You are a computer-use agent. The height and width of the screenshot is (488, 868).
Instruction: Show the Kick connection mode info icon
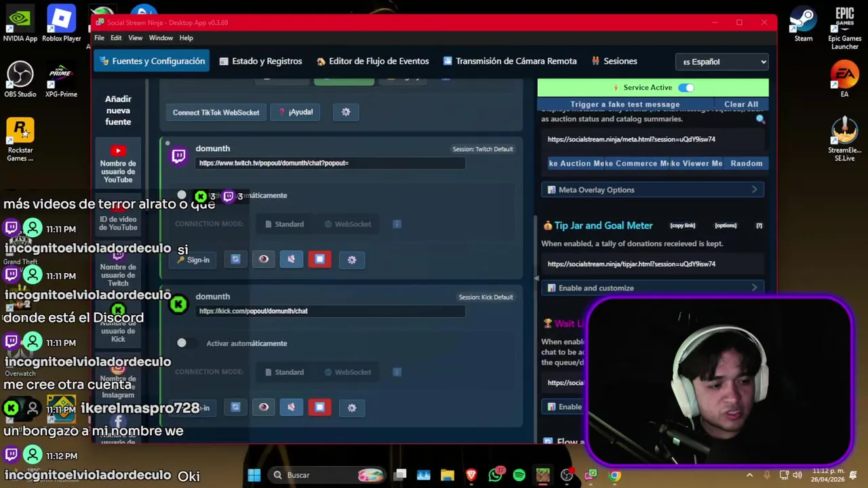point(397,371)
